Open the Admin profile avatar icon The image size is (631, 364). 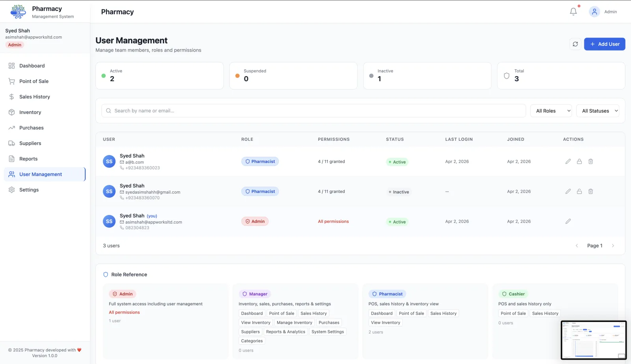click(x=594, y=12)
